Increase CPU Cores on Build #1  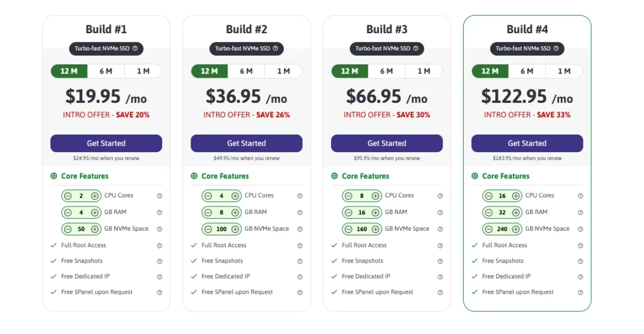click(x=96, y=195)
